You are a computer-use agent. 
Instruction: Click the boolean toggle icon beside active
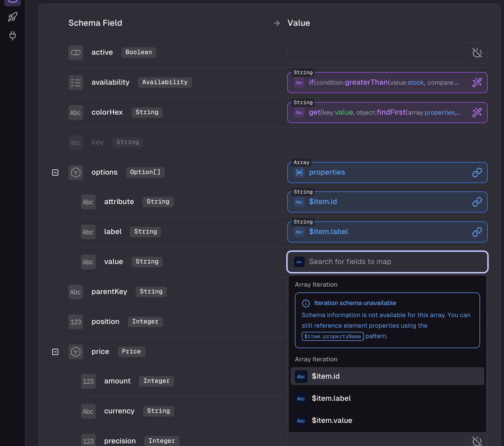tap(76, 53)
